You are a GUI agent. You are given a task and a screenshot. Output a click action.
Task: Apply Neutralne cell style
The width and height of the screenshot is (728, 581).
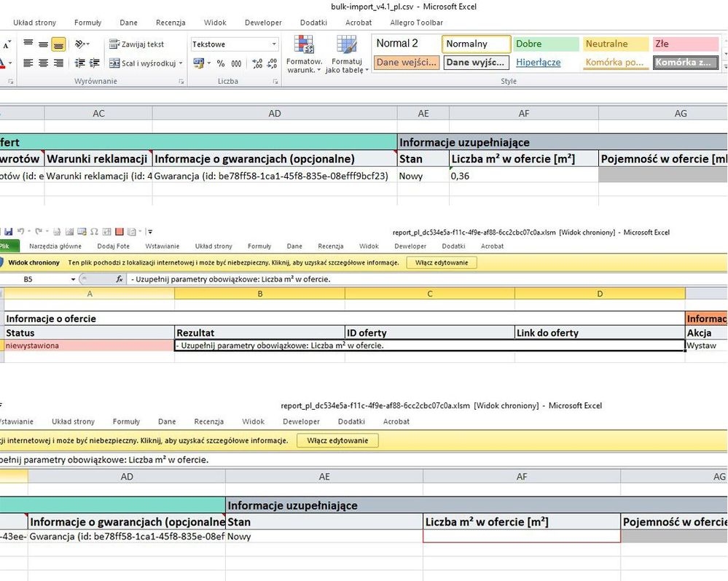coord(616,44)
